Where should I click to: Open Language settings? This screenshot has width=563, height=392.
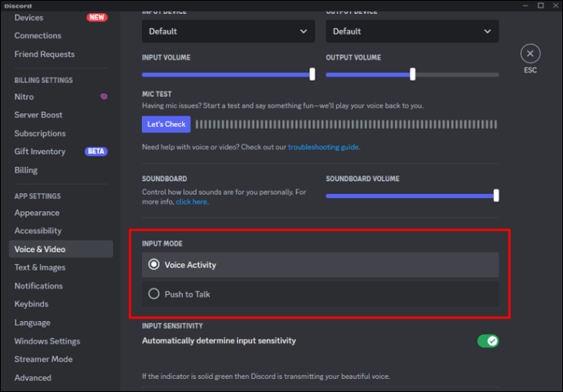tap(33, 323)
